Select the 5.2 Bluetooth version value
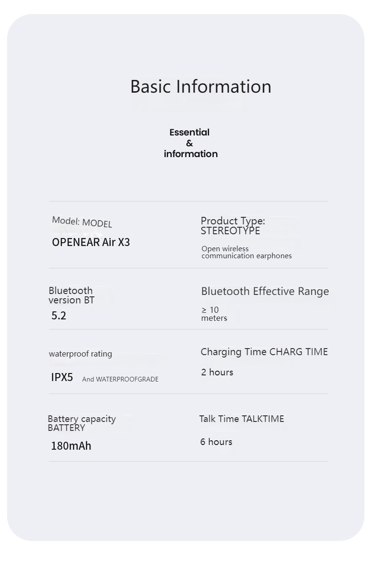Viewport: 372px width, 588px height. pyautogui.click(x=59, y=316)
